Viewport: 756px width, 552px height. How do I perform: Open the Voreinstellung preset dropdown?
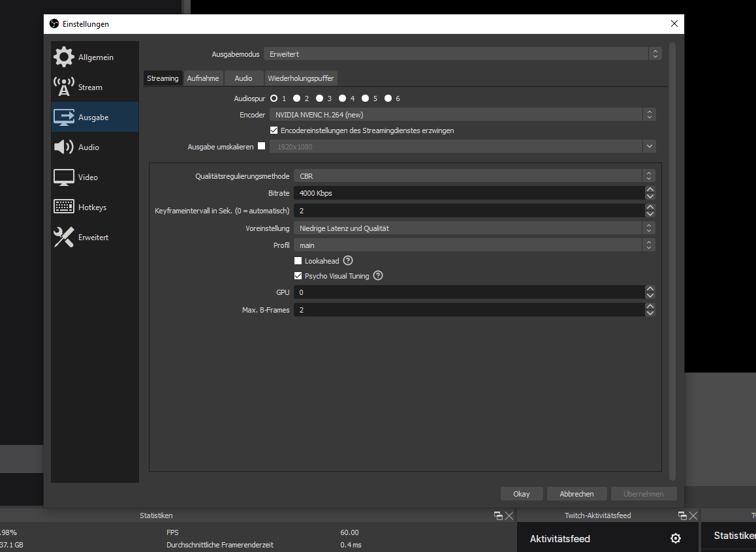473,228
